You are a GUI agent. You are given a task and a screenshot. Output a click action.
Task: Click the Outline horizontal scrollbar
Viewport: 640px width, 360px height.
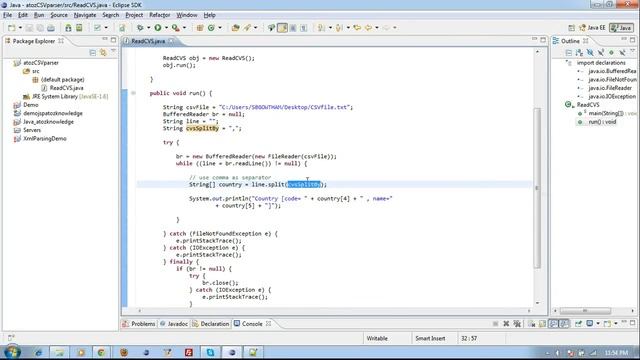tap(585, 311)
